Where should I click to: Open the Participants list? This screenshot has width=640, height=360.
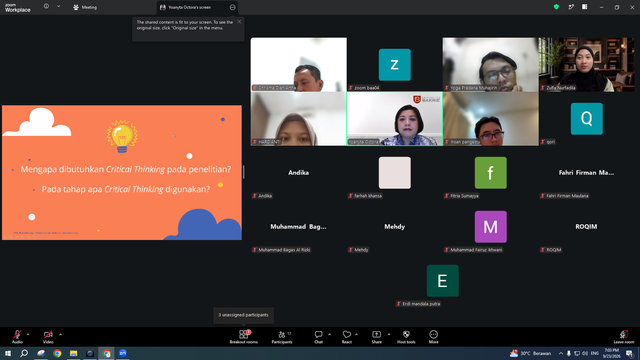coord(282,337)
